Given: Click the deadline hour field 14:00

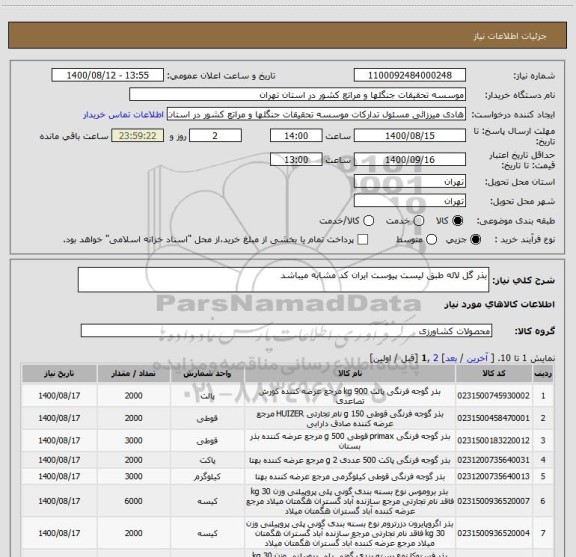Looking at the screenshot, I should (x=296, y=135).
